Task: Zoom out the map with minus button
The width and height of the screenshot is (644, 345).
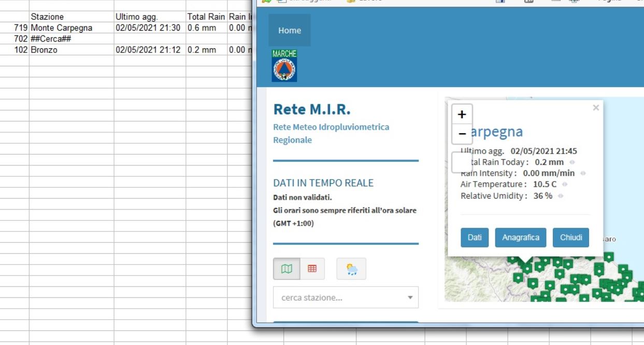Action: pos(462,134)
